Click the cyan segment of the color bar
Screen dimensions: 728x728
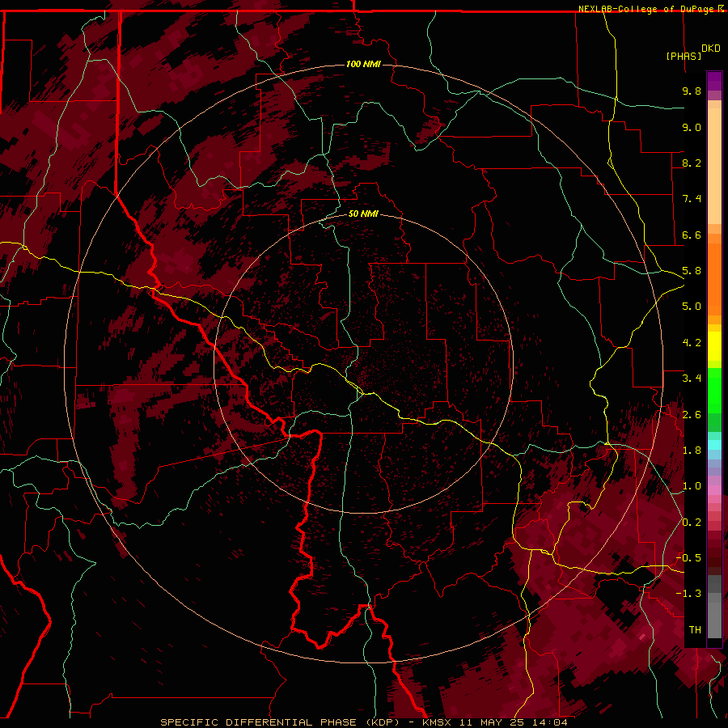click(x=714, y=445)
